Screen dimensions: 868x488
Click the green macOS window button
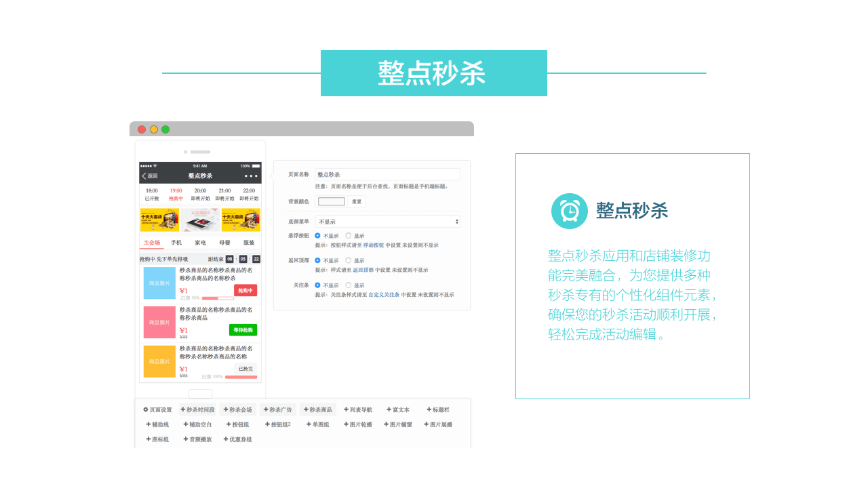(165, 129)
